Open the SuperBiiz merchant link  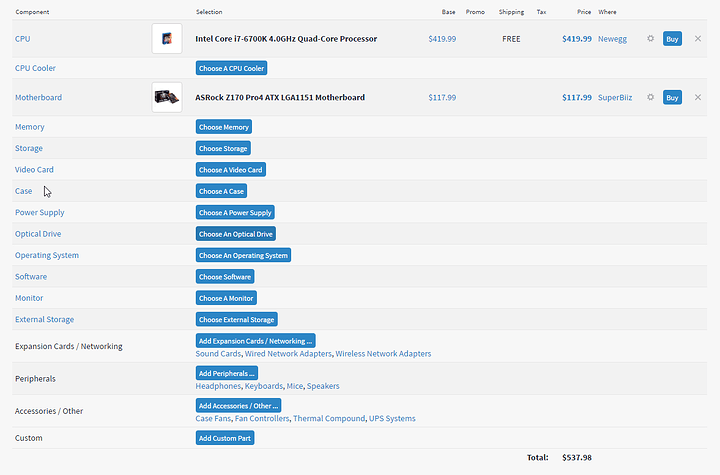point(615,97)
